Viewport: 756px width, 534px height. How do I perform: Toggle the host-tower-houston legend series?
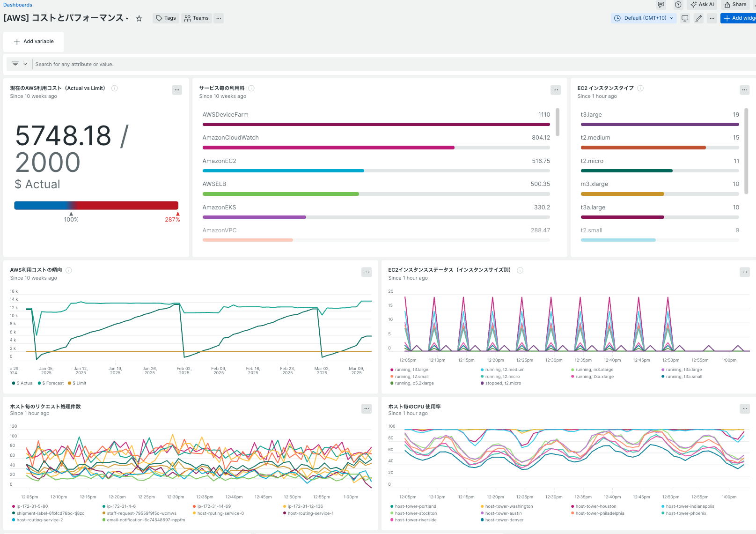594,506
